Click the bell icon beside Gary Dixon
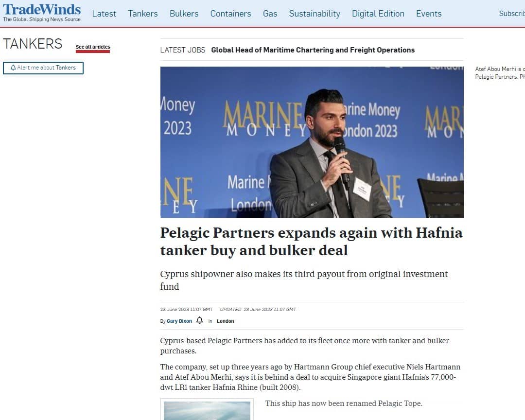Screen dimensions: 525x420 200,320
